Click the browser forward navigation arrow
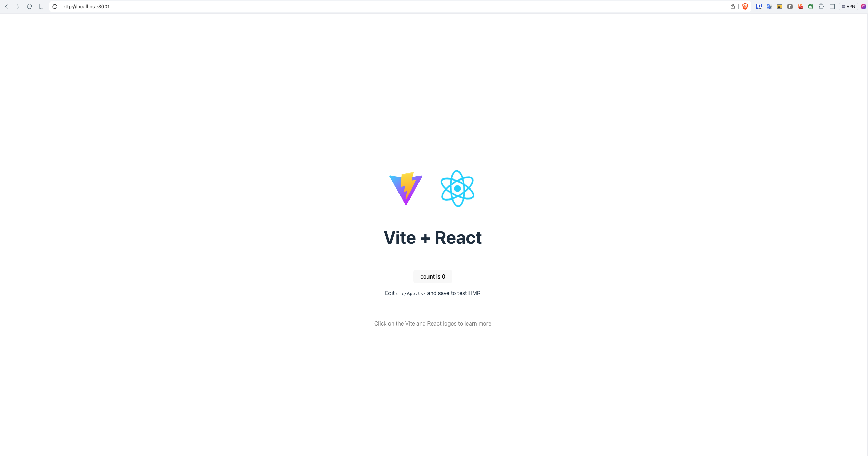Viewport: 868px width, 456px height. 18,6
